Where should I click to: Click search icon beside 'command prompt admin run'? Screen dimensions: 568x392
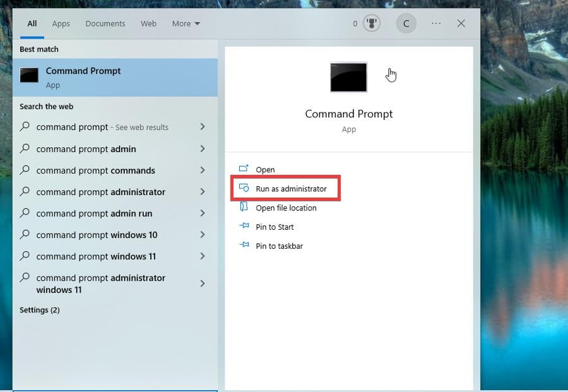(25, 213)
